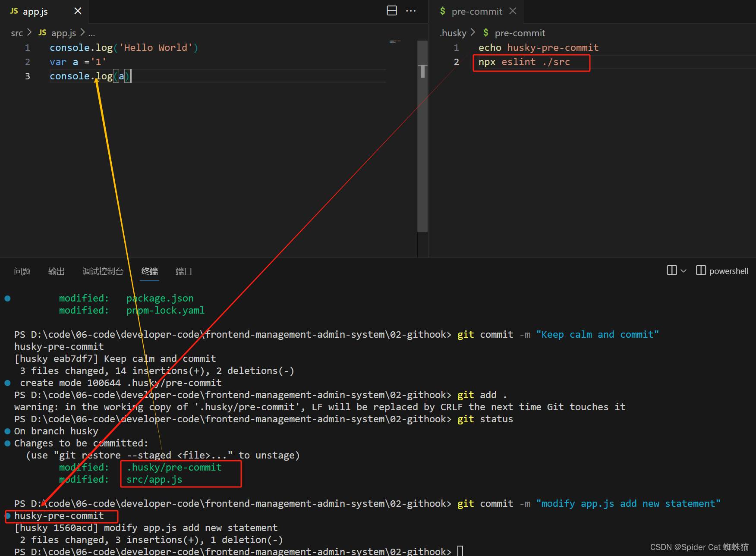The image size is (756, 556).
Task: Click the .husky breadcrumb folder
Action: [x=453, y=33]
